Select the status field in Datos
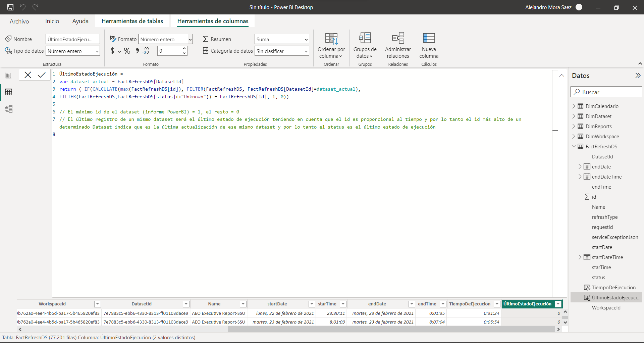 point(598,277)
